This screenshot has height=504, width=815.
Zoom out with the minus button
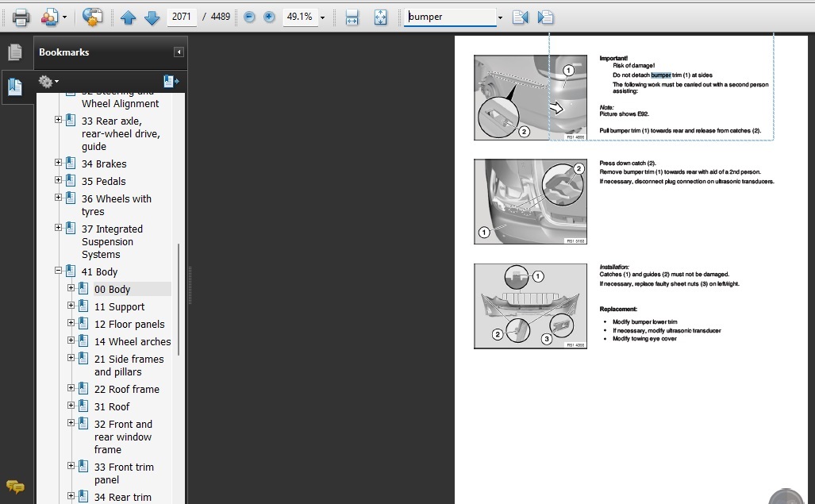point(249,17)
